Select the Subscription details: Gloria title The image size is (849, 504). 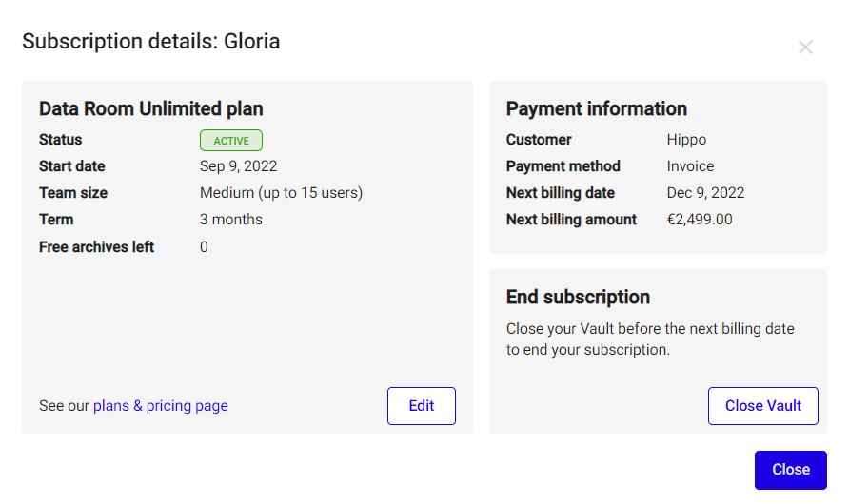(151, 42)
